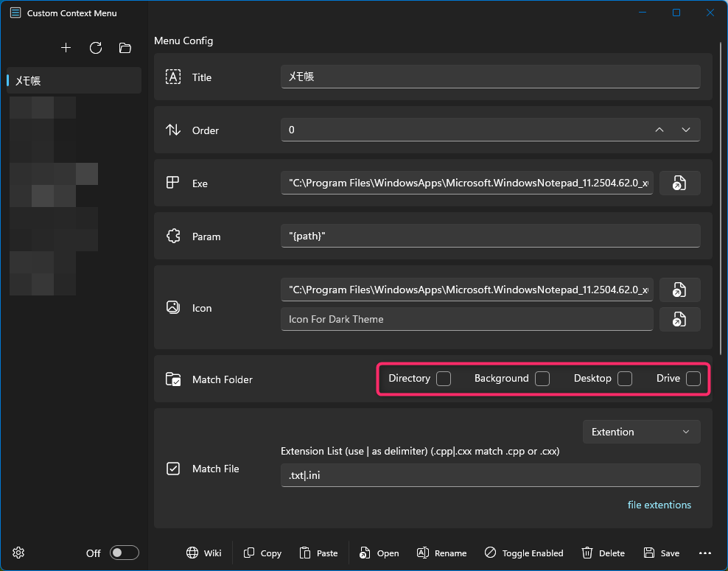Click the Menu Config heading
The width and height of the screenshot is (728, 571).
click(x=183, y=41)
